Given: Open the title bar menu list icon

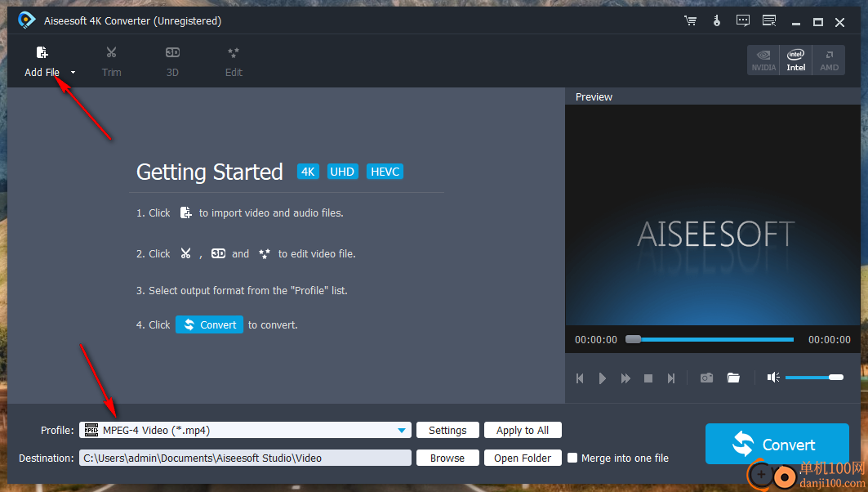Looking at the screenshot, I should 769,21.
